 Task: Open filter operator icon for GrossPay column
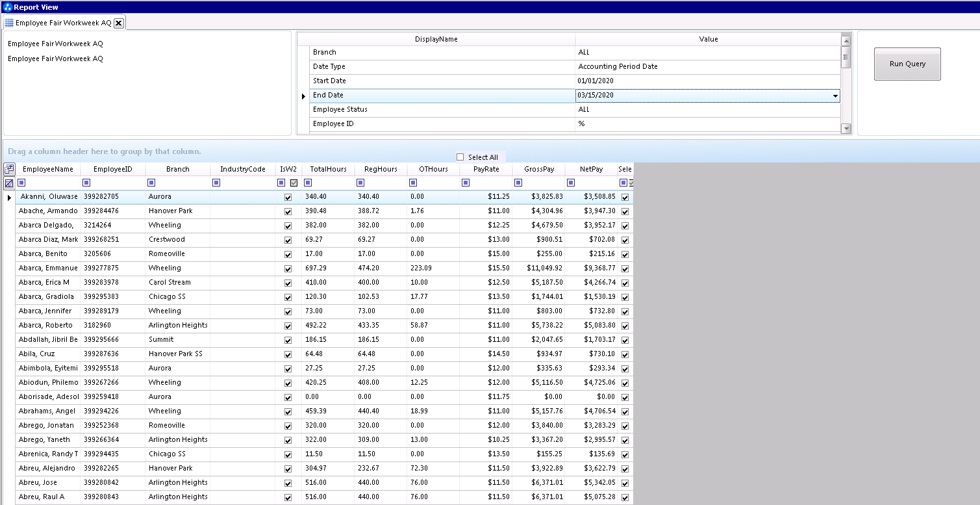518,183
